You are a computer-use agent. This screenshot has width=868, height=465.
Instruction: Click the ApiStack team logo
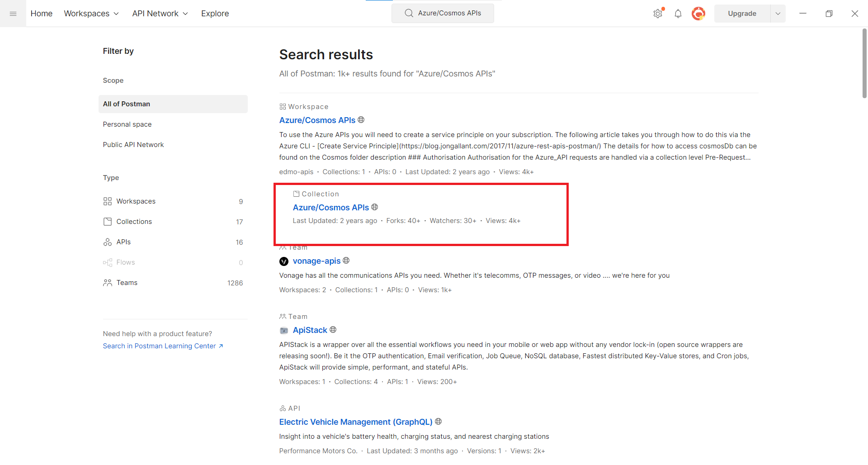click(x=284, y=331)
